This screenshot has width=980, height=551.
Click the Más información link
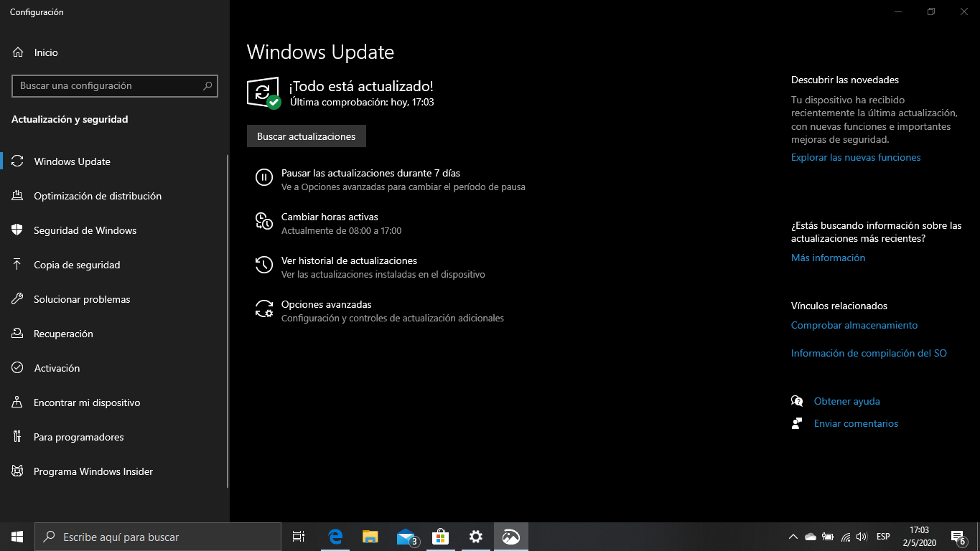[828, 258]
